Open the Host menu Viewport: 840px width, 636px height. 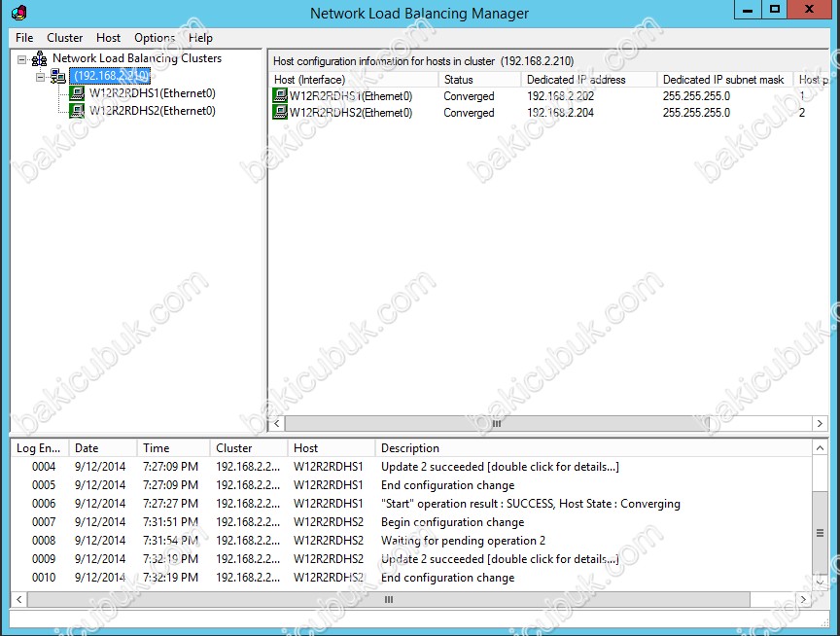pos(108,38)
